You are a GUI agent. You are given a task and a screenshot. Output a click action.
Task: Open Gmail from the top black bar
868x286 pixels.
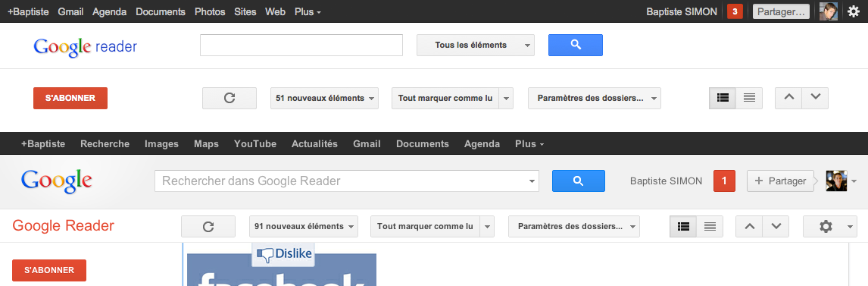click(70, 11)
